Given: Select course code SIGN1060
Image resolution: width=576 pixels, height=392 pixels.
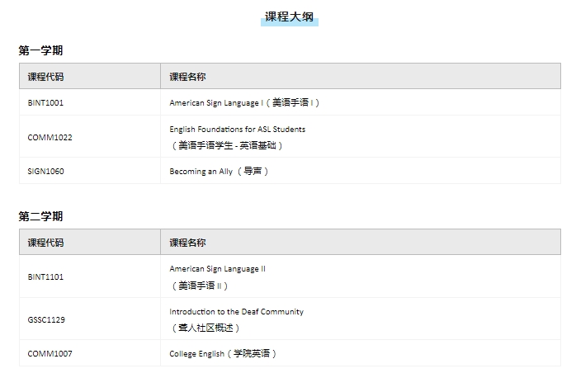Looking at the screenshot, I should coord(45,172).
